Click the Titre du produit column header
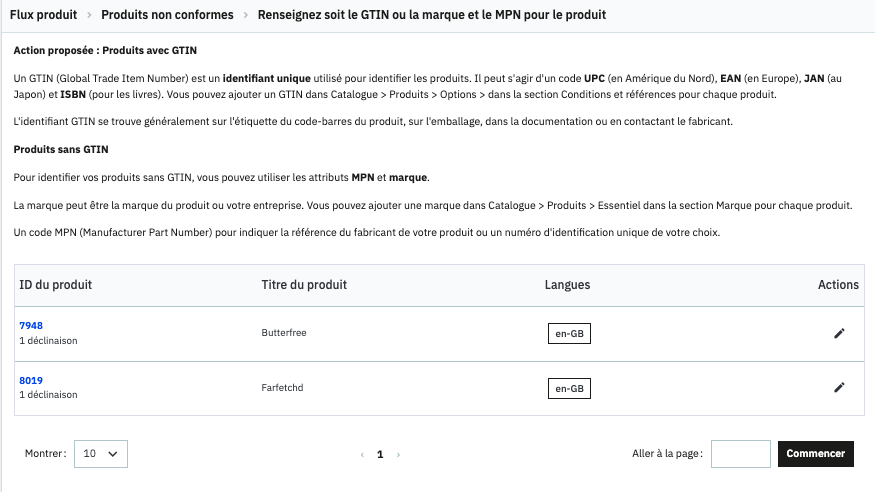This screenshot has width=875, height=492. tap(304, 284)
